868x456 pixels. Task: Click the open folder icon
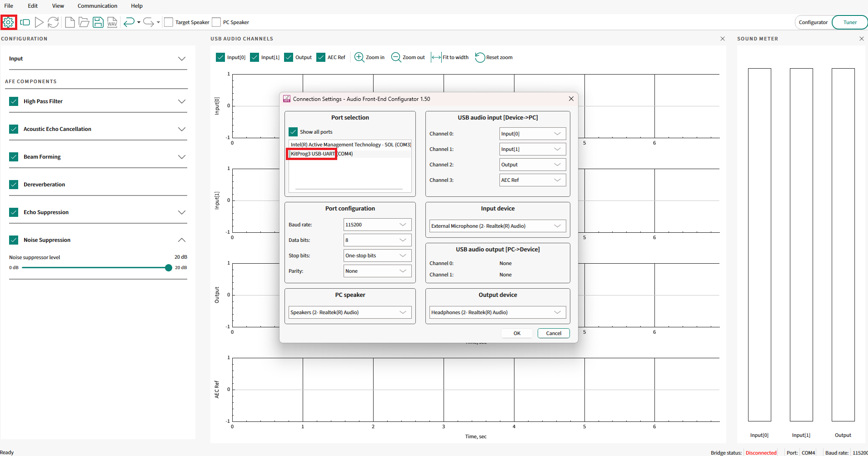tap(84, 22)
